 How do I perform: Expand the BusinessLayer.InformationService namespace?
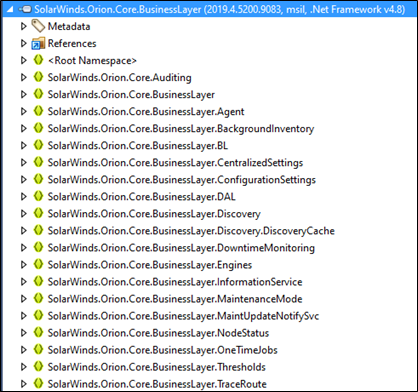(x=23, y=281)
